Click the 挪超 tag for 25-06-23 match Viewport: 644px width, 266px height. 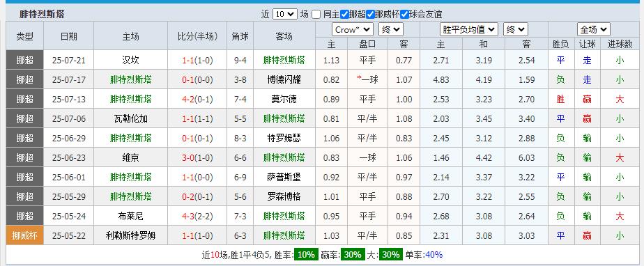click(24, 157)
